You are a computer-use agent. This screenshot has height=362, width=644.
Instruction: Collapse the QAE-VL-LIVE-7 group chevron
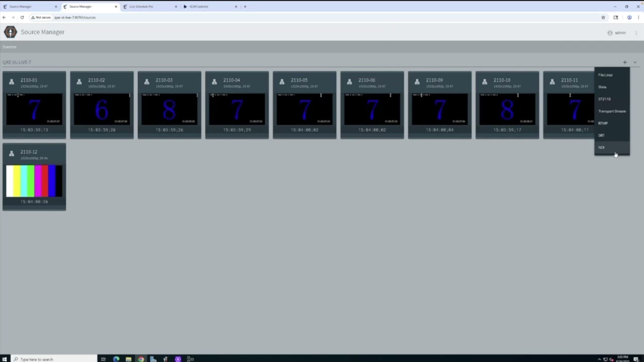635,62
